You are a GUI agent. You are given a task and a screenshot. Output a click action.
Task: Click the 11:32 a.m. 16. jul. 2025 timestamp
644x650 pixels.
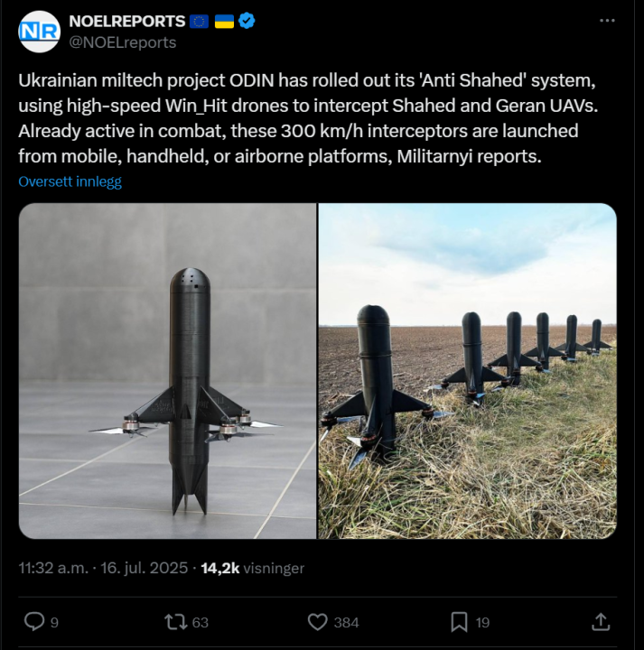pyautogui.click(x=103, y=568)
